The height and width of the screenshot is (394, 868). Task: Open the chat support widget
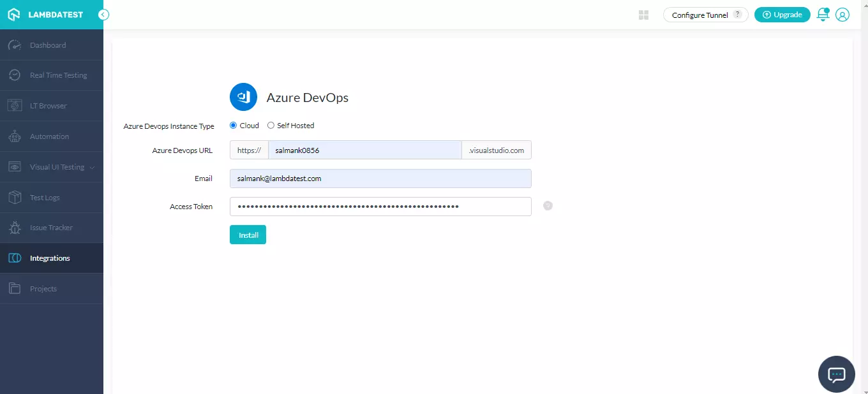pos(836,374)
